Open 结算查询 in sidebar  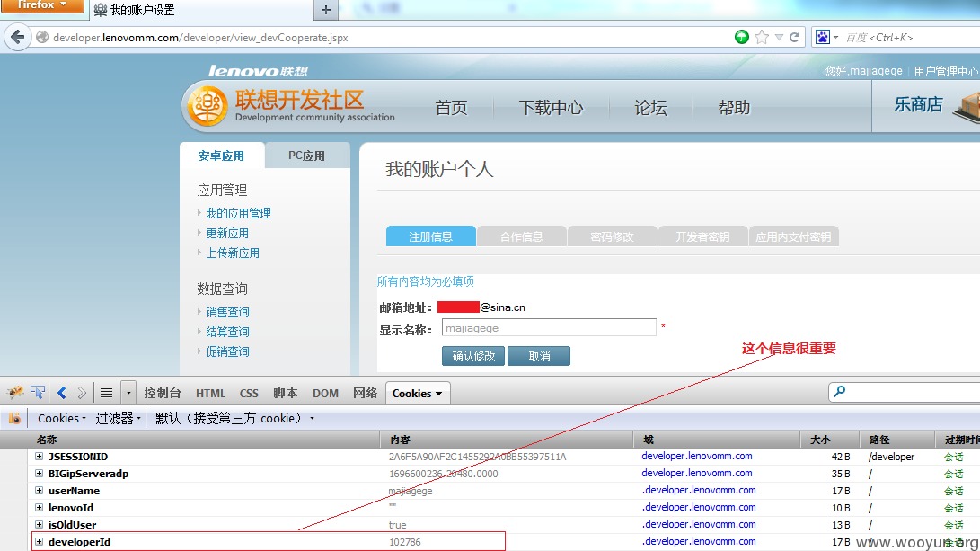(227, 332)
